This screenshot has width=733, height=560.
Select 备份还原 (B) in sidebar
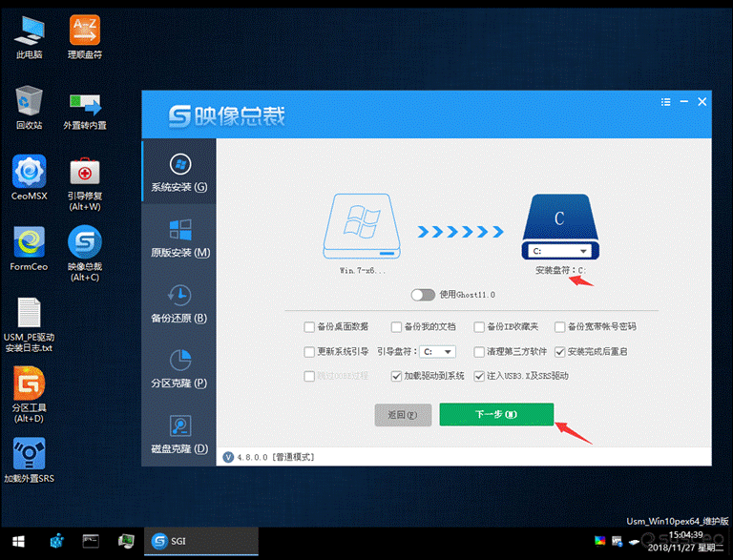(179, 303)
